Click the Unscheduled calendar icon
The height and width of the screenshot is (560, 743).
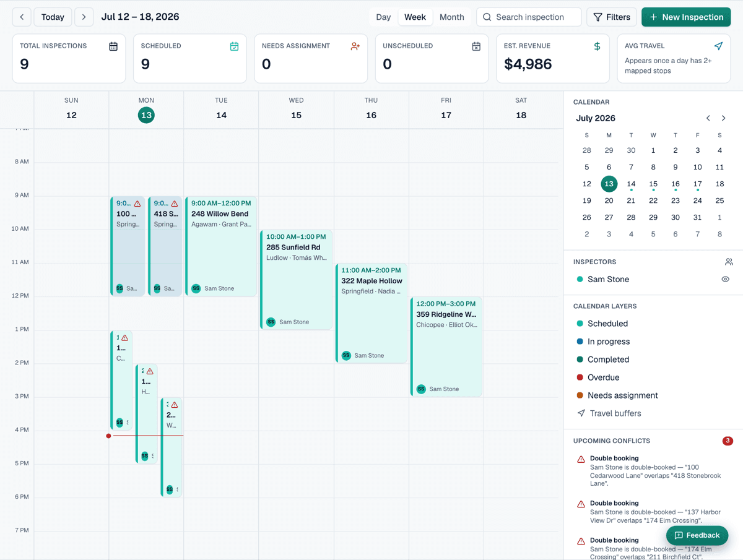click(476, 46)
